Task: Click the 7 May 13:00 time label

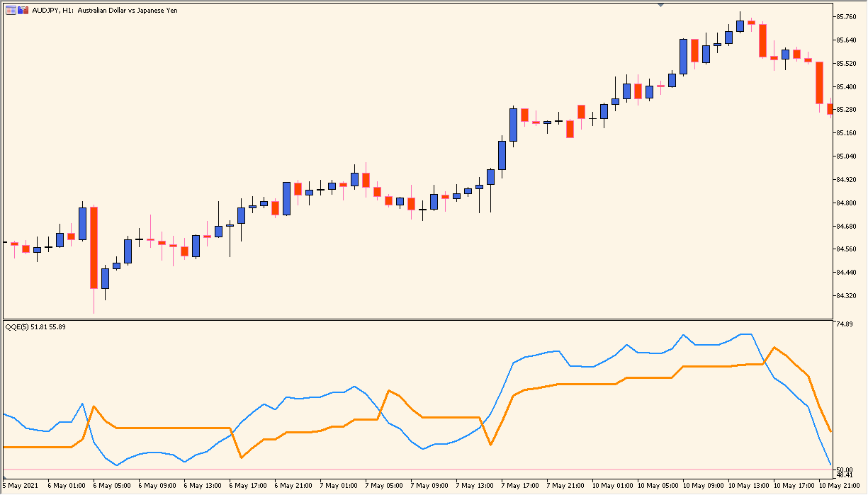Action: click(475, 486)
